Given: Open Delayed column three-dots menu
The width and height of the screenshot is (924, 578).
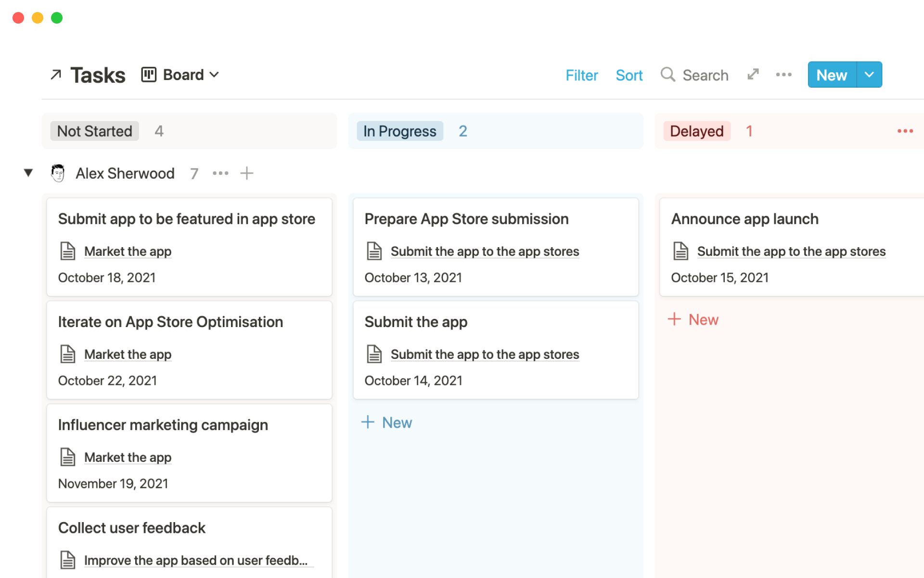Looking at the screenshot, I should coord(905,131).
